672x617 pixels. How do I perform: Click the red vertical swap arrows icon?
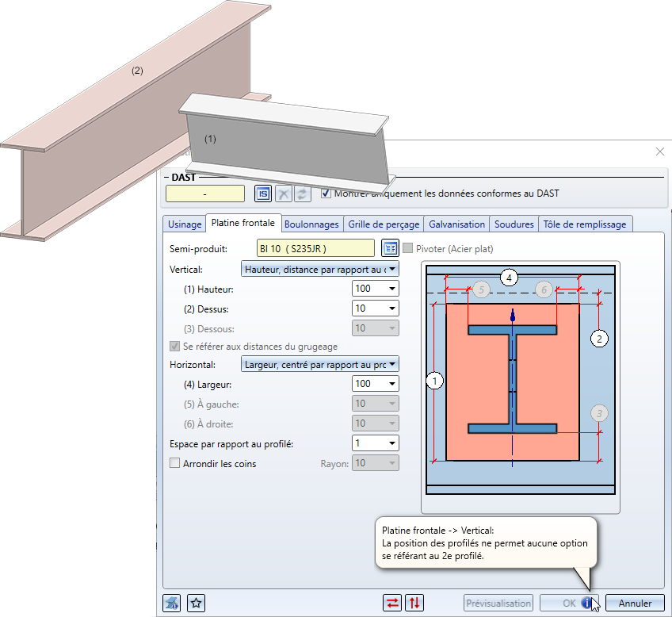[414, 603]
